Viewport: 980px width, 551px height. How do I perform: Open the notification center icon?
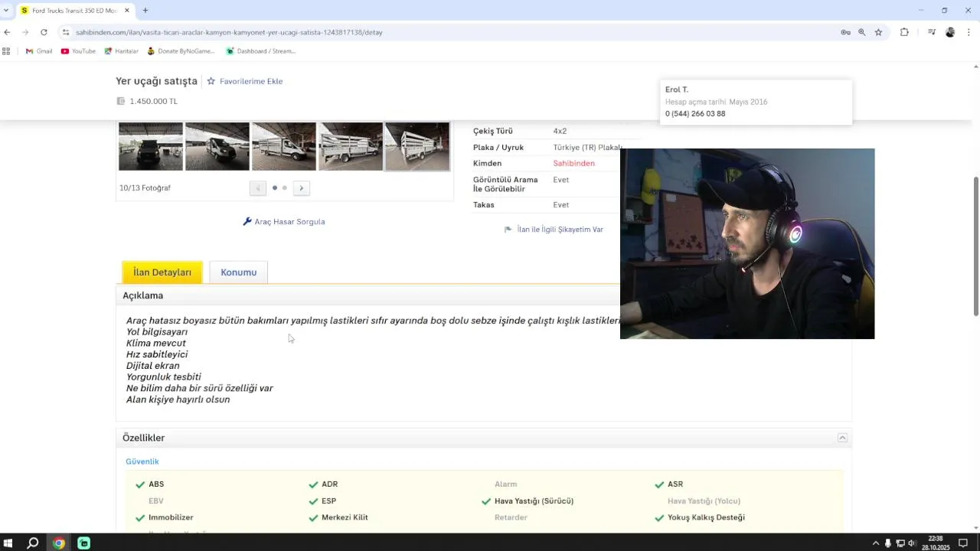pyautogui.click(x=963, y=543)
